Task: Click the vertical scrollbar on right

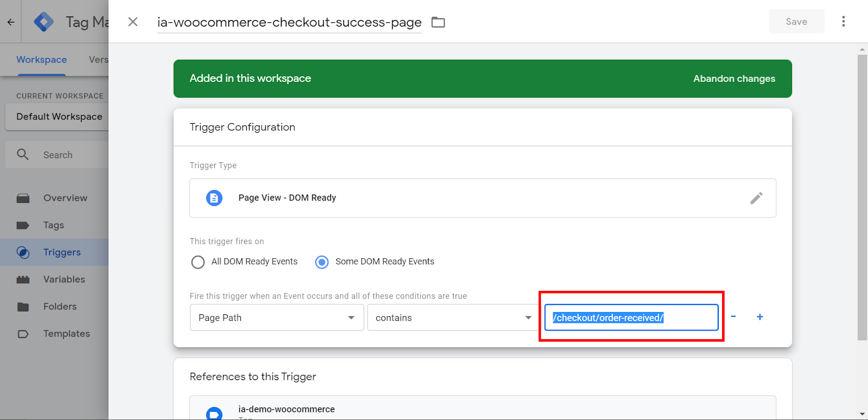Action: [862, 195]
